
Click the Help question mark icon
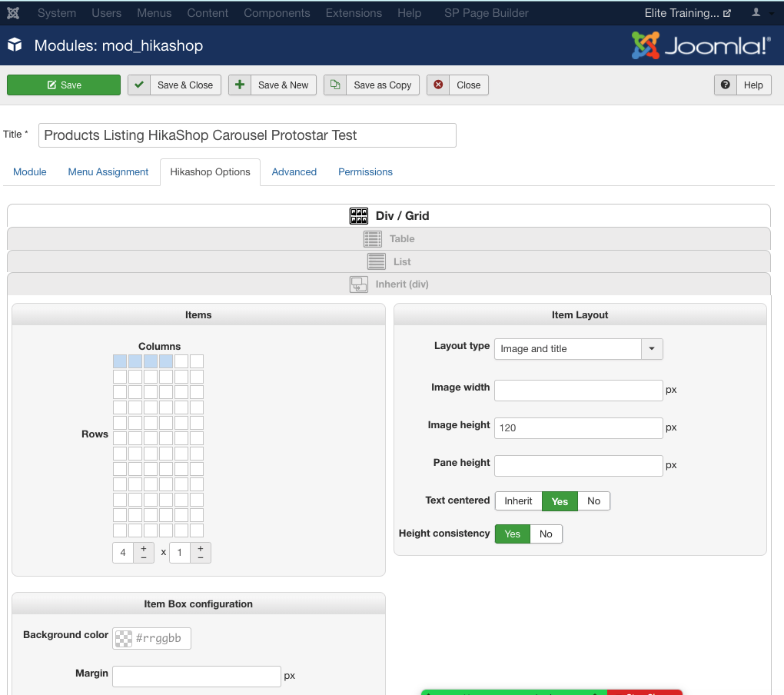point(726,85)
